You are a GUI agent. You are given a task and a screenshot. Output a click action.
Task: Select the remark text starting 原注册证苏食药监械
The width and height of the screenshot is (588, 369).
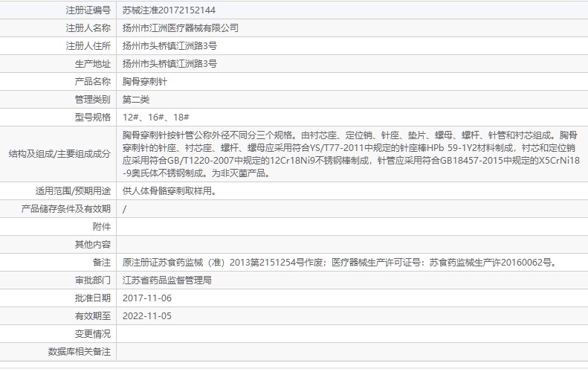point(340,263)
